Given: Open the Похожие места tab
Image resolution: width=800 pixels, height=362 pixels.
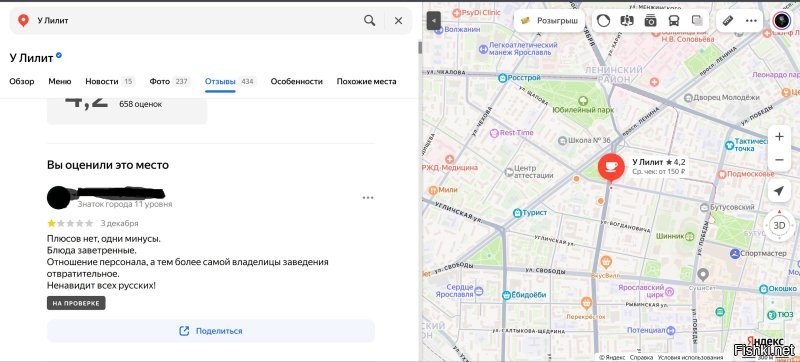Looking at the screenshot, I should 366,81.
